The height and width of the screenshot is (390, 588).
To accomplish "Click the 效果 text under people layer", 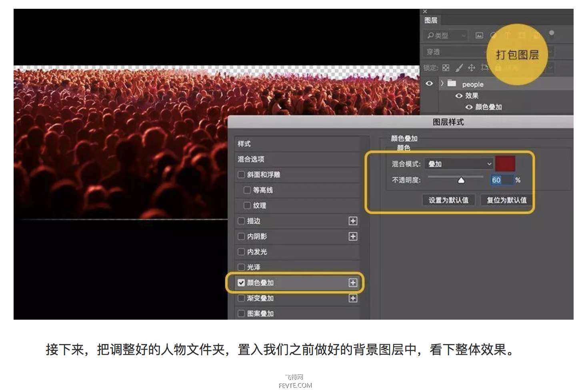I will click(472, 96).
